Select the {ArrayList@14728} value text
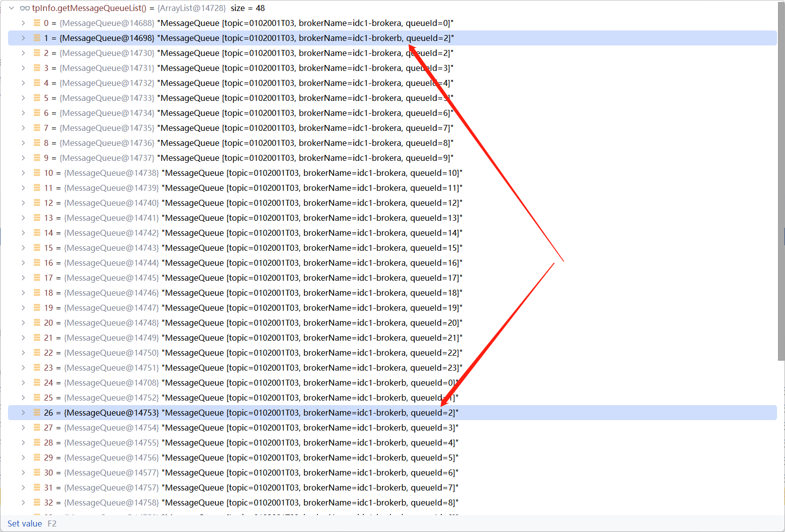This screenshot has width=785, height=532. point(192,8)
